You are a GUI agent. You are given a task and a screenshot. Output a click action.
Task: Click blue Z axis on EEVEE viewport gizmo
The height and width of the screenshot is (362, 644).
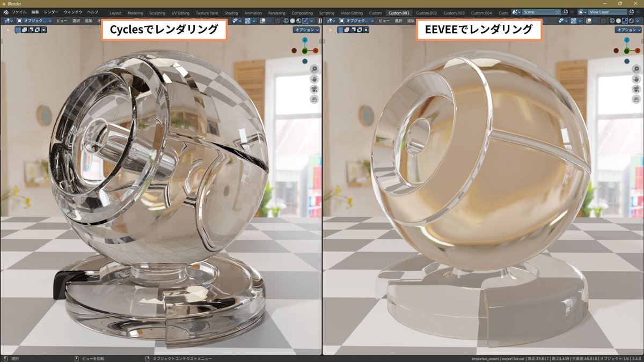coord(627,40)
